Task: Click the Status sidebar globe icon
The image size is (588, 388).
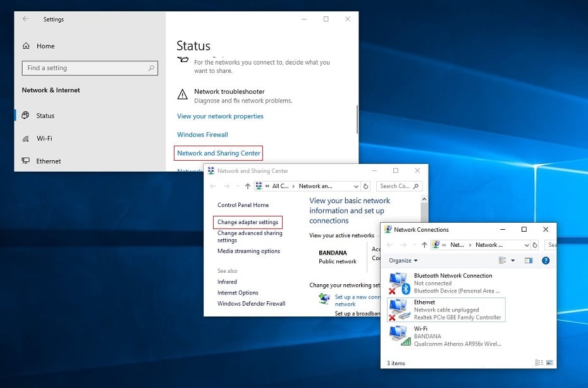Action: [25, 115]
